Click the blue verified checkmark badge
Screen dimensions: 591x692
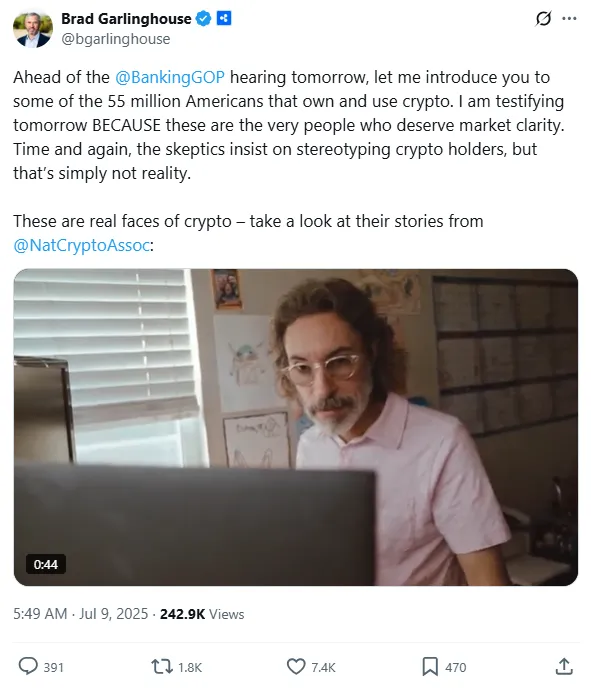tap(203, 19)
